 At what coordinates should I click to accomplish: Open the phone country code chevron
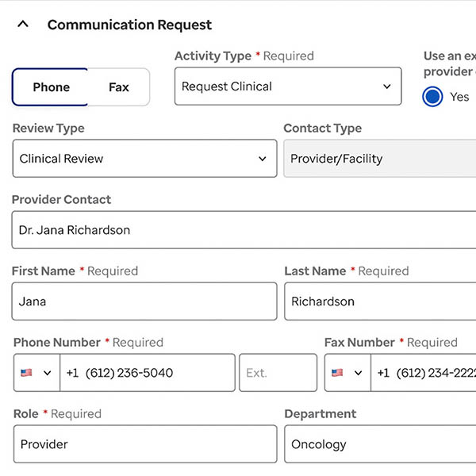pos(47,373)
